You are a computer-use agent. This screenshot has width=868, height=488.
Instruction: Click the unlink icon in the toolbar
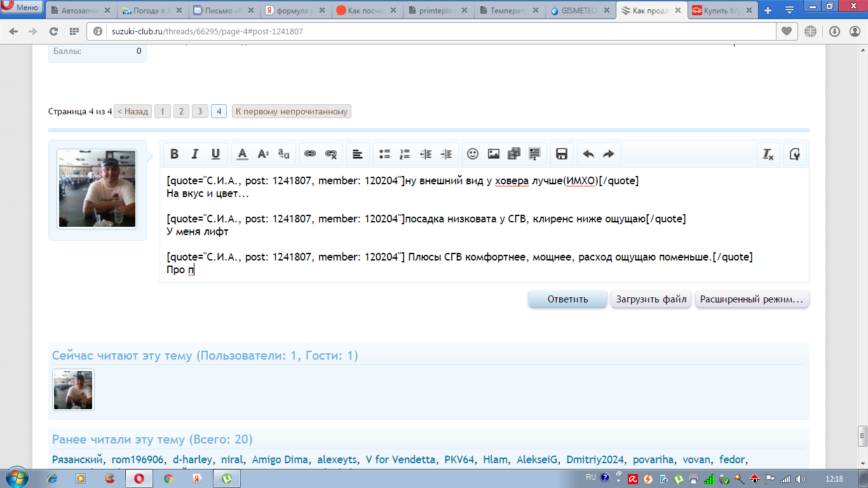tap(331, 154)
